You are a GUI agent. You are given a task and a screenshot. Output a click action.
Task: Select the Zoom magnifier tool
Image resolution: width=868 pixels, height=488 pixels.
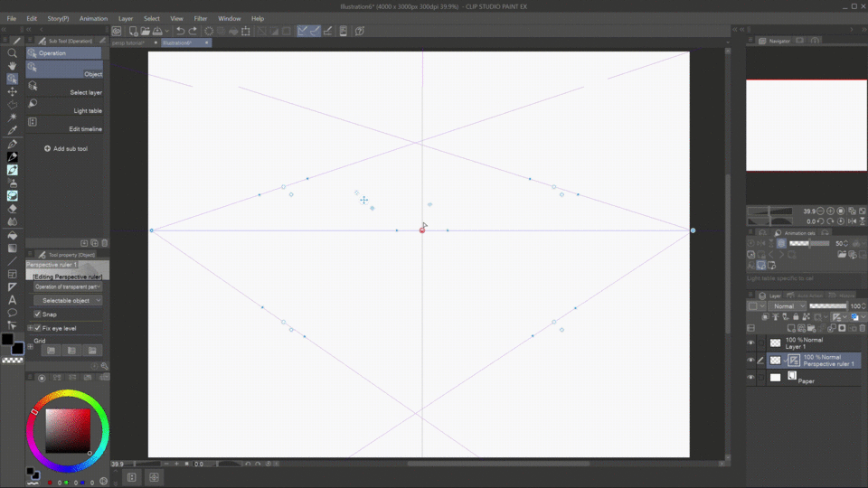(12, 53)
